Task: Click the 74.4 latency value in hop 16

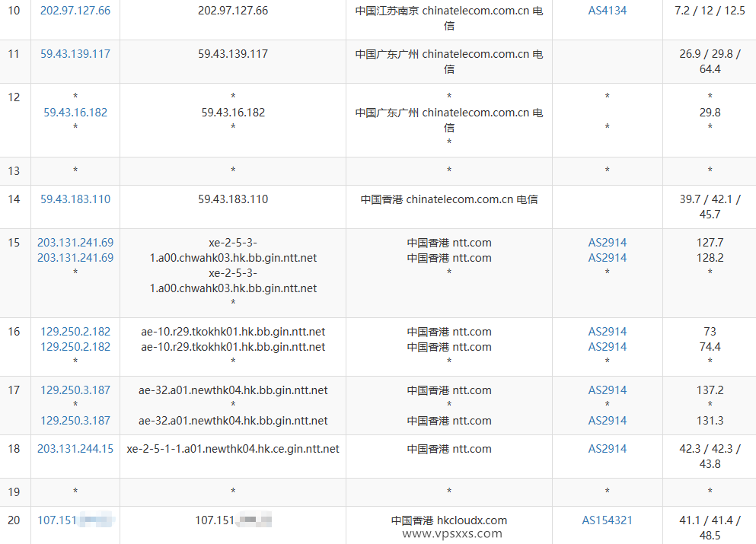Action: pos(710,347)
